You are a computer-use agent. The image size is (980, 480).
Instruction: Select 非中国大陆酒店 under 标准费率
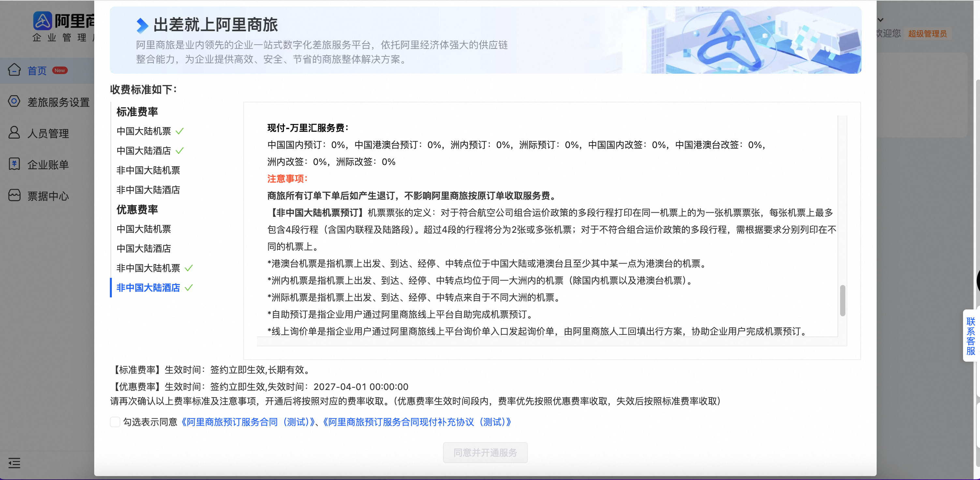[x=148, y=190]
